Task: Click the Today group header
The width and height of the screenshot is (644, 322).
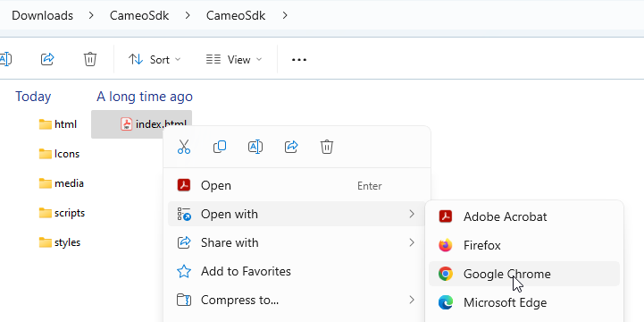Action: (33, 97)
